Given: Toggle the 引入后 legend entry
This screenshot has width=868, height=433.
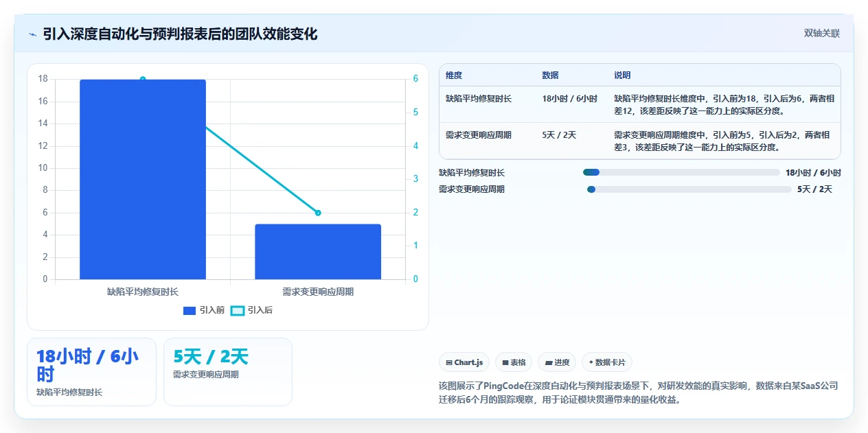Looking at the screenshot, I should click(x=251, y=310).
